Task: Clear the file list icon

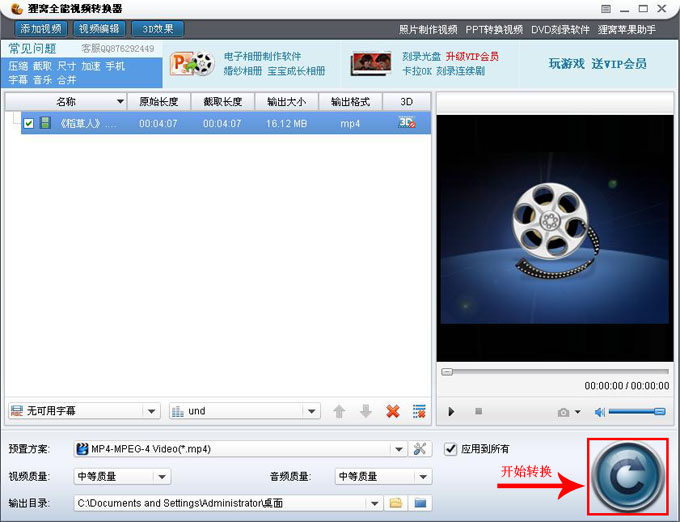Action: coord(419,411)
